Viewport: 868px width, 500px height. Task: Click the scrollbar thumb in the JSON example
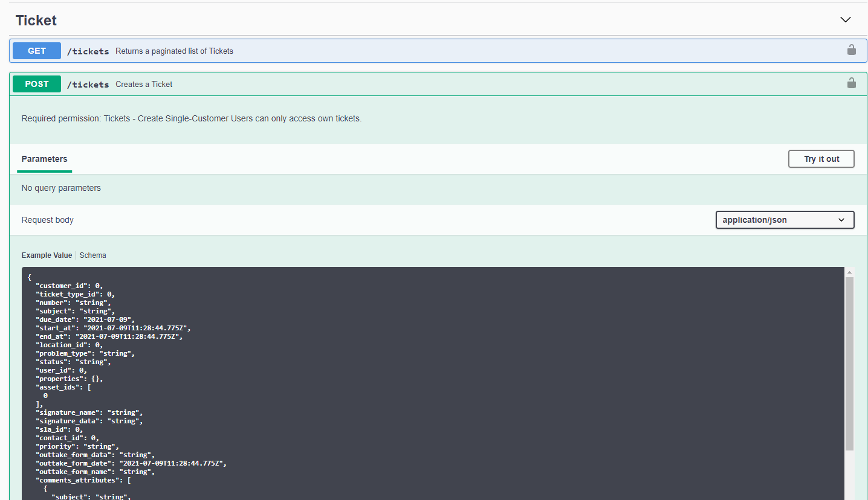coord(849,362)
